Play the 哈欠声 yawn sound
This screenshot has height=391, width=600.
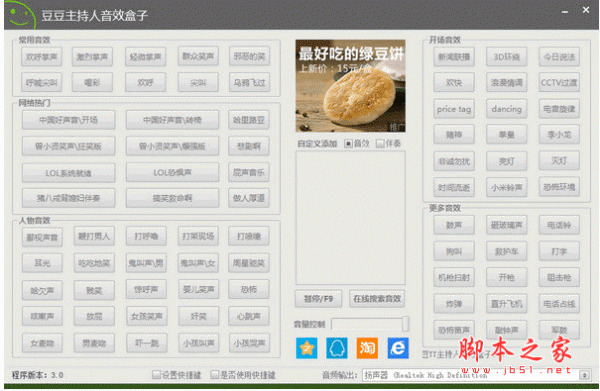[x=42, y=291]
